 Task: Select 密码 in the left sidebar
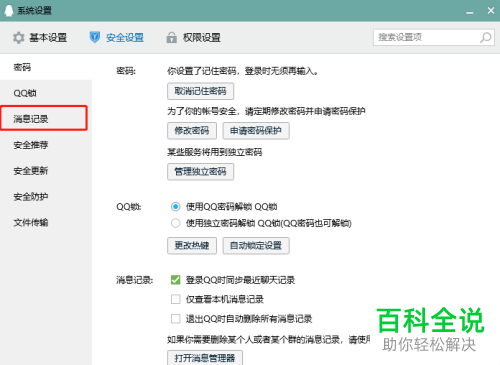coord(46,67)
